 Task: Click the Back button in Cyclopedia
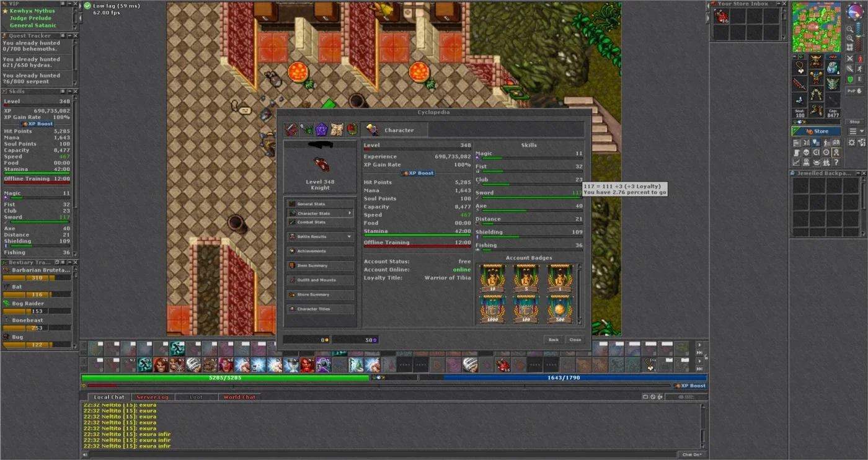click(x=554, y=340)
